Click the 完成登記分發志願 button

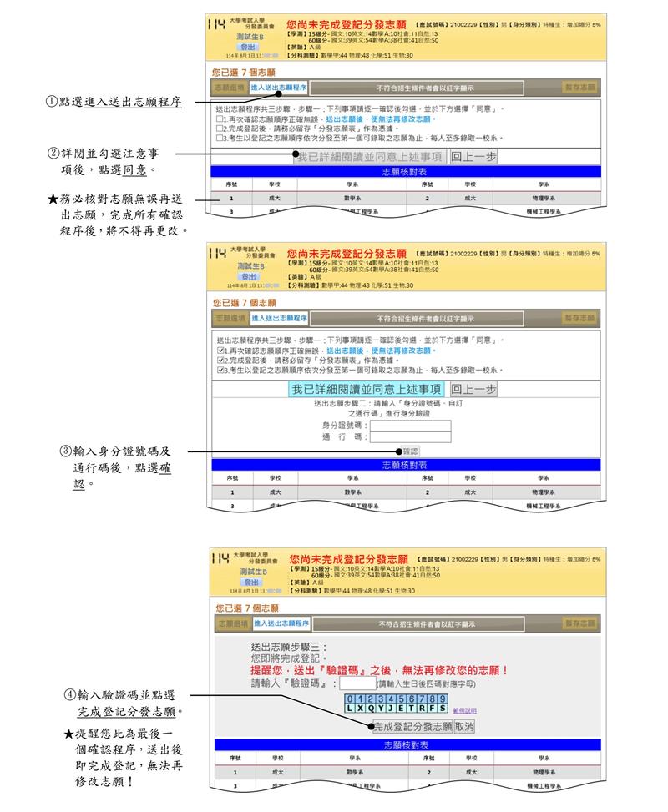(412, 727)
